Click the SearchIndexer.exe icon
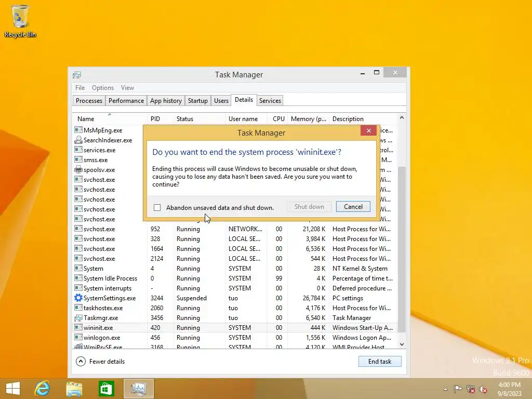Image resolution: width=532 pixels, height=399 pixels. click(78, 140)
